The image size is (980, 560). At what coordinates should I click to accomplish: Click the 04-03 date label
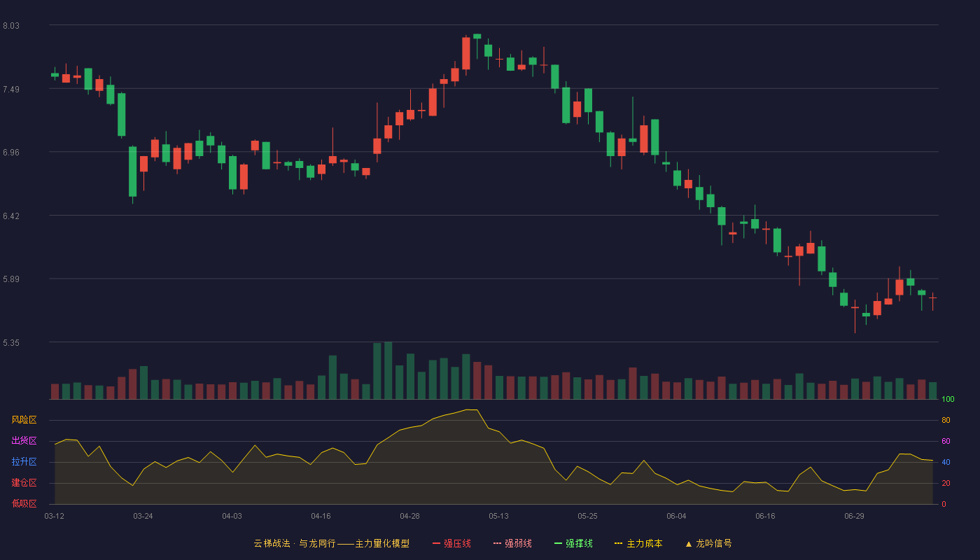point(232,516)
